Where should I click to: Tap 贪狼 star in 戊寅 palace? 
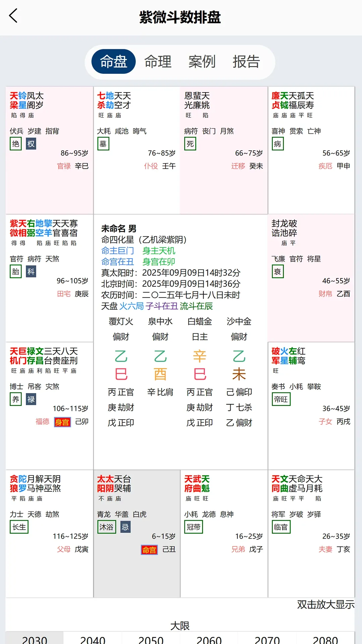tap(14, 484)
